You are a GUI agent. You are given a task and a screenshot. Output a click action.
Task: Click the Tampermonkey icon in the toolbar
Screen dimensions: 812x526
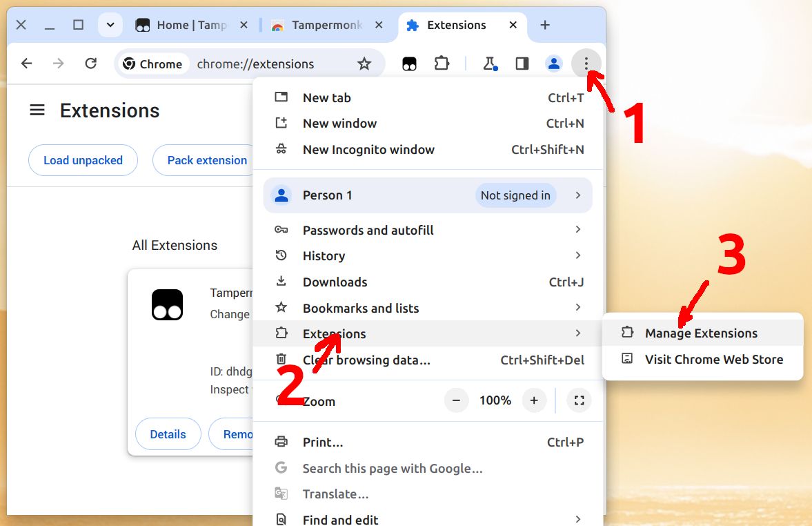(409, 63)
